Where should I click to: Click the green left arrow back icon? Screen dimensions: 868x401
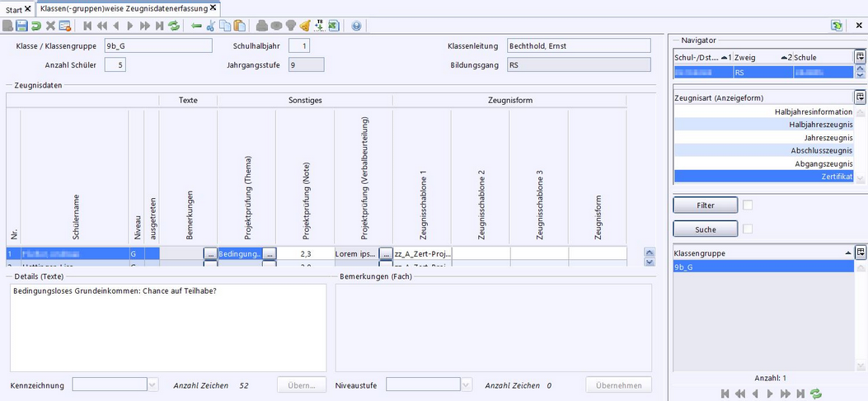click(x=196, y=26)
